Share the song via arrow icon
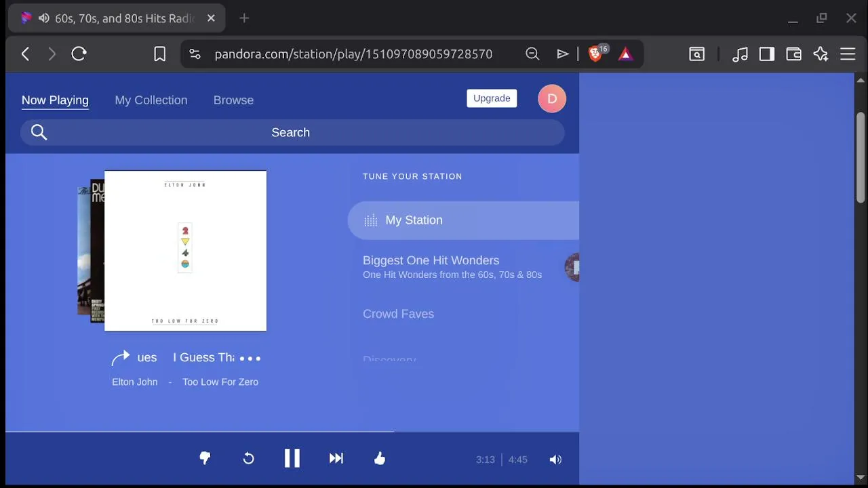This screenshot has height=488, width=868. point(120,358)
